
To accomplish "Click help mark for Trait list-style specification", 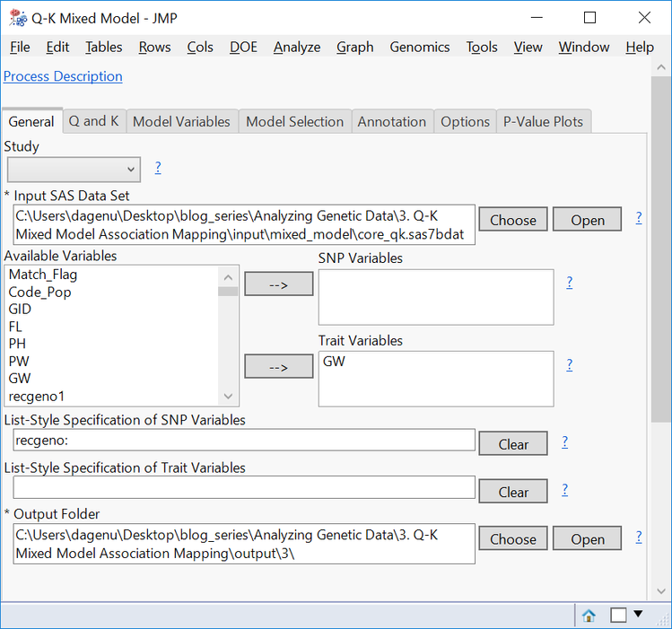I will tap(565, 490).
